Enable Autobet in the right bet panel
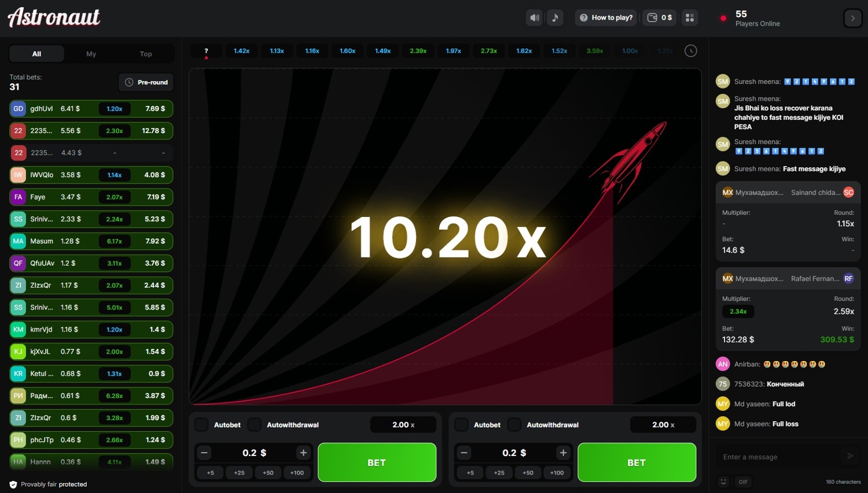This screenshot has height=493, width=868. tap(461, 425)
